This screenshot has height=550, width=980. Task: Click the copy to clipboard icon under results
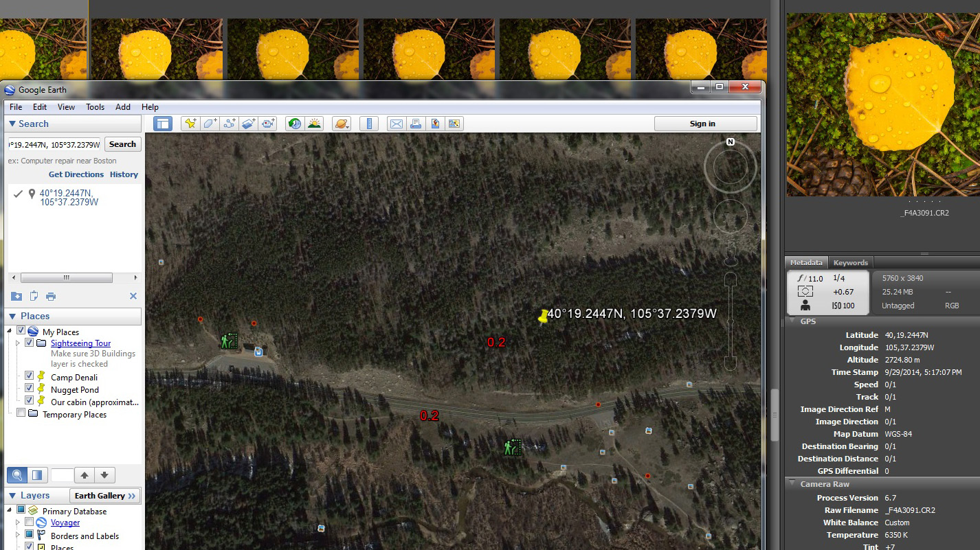pos(34,296)
